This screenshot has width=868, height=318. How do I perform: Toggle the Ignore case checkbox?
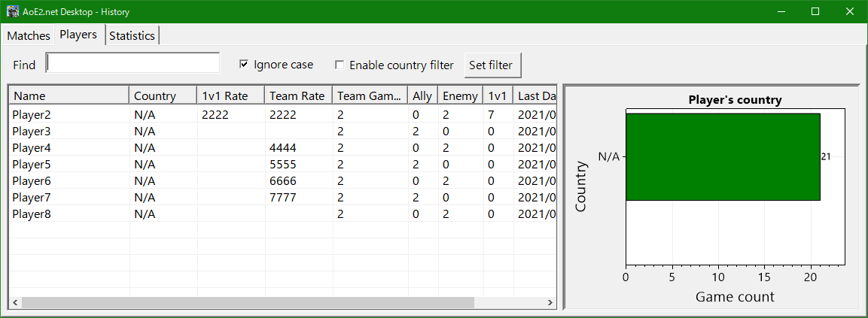(244, 65)
